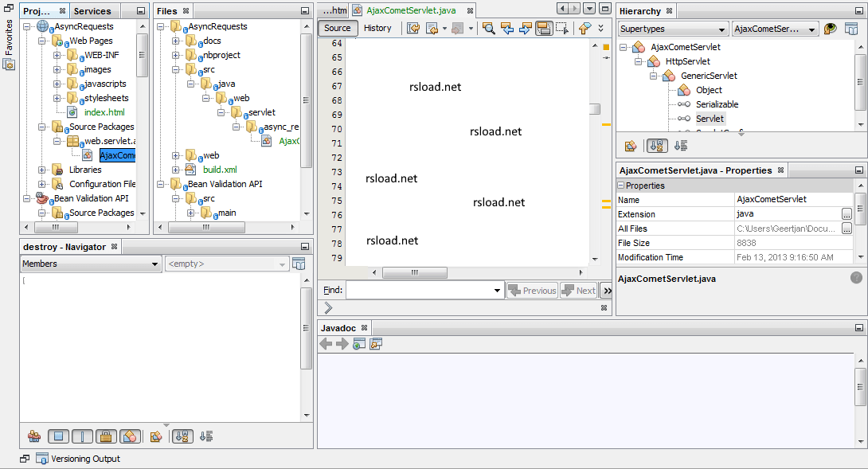Screen dimensions: 868x469
Task: Click the Previous button in the Find bar
Action: [x=531, y=290]
